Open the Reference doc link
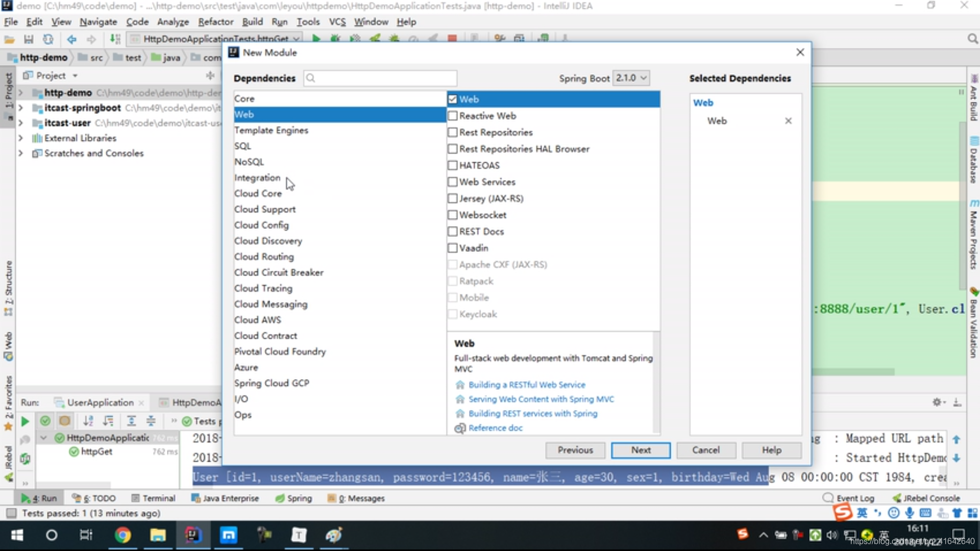 (495, 428)
